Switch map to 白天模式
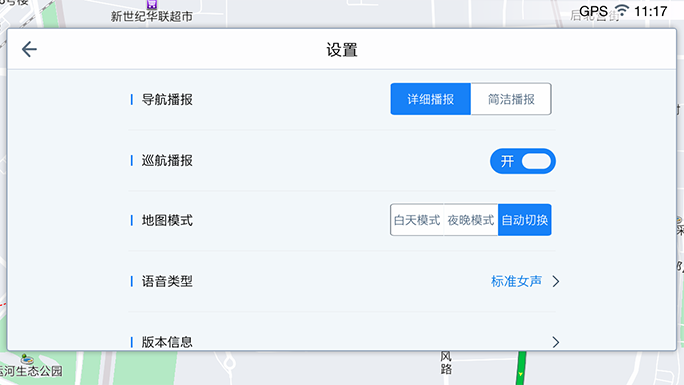This screenshot has height=385, width=684. pyautogui.click(x=417, y=220)
